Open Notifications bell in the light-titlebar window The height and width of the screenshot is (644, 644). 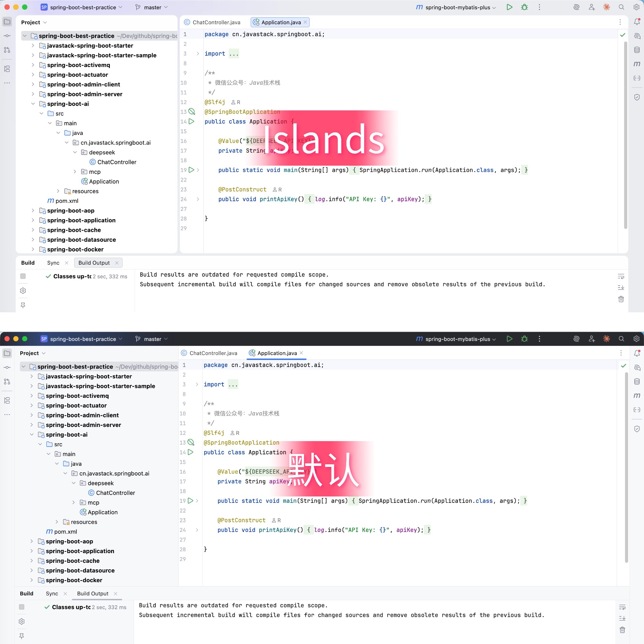click(636, 22)
